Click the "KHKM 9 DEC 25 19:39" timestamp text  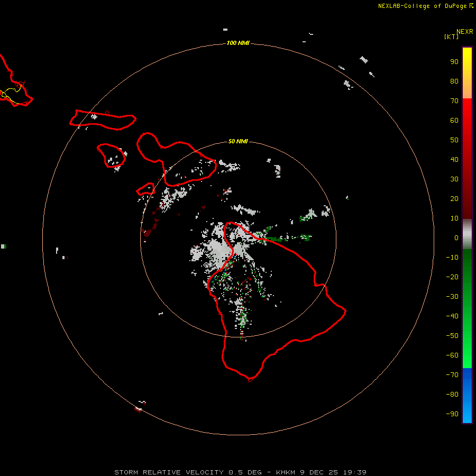(321, 472)
